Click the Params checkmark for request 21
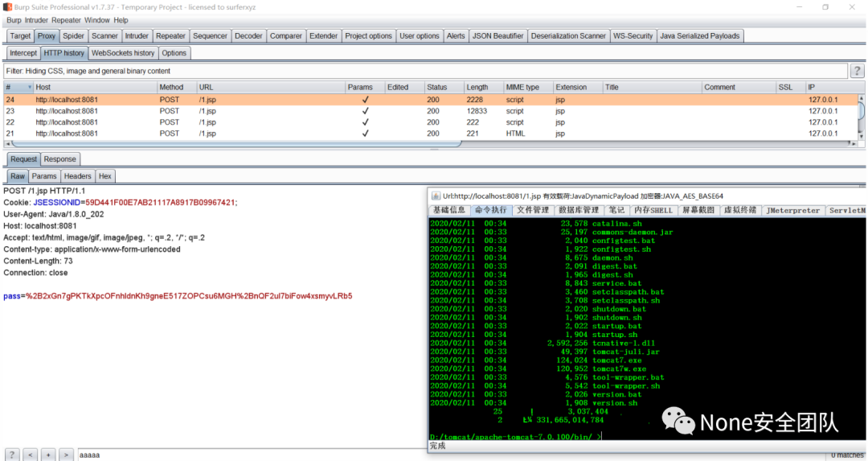This screenshot has height=461, width=868. pyautogui.click(x=366, y=134)
